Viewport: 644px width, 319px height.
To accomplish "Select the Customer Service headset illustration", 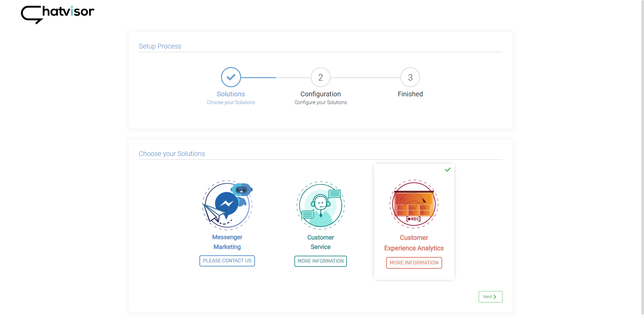I will (x=321, y=205).
